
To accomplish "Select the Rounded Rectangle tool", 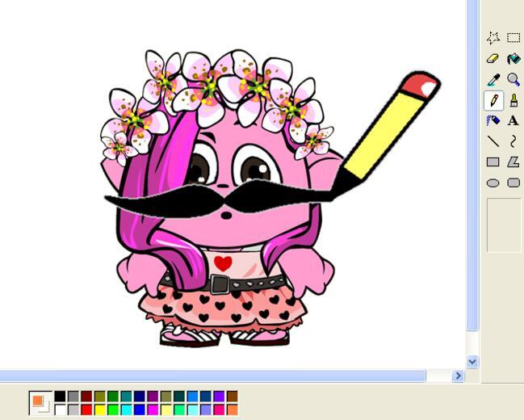I will [514, 183].
